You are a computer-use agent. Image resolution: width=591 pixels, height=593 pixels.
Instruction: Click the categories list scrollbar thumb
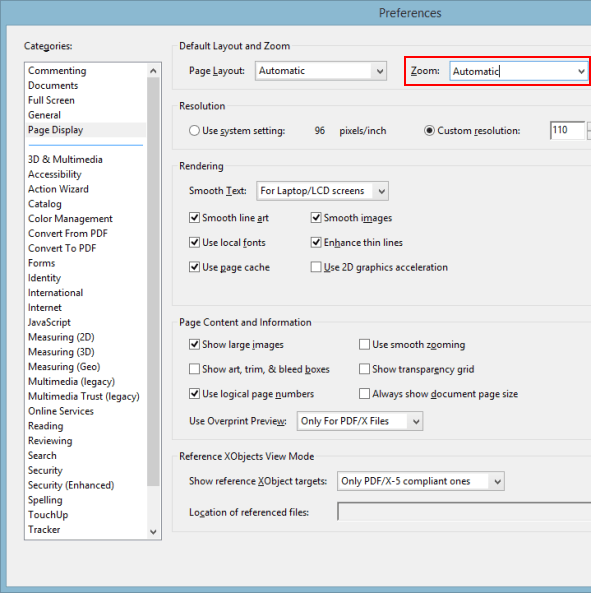point(153,282)
